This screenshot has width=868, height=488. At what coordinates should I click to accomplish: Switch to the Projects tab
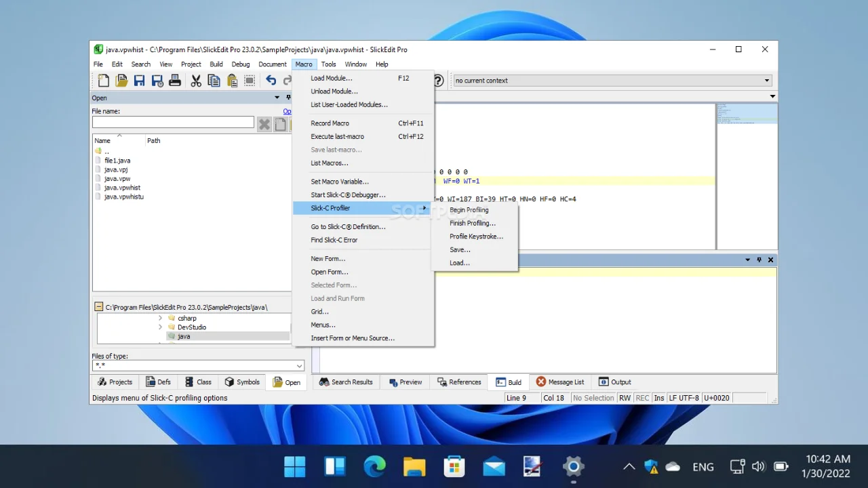(115, 382)
